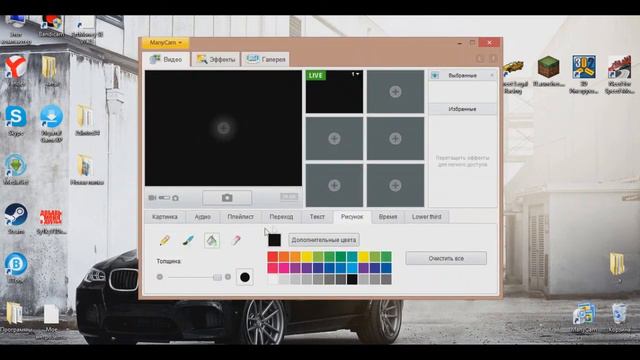Screen dimensions: 640x360
Task: Close the Выбранные panel with its small x
Action: coord(492,75)
